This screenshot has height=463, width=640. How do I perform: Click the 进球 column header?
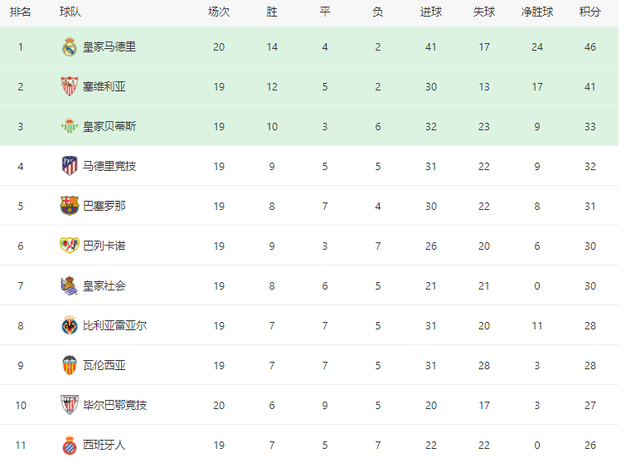click(x=432, y=12)
